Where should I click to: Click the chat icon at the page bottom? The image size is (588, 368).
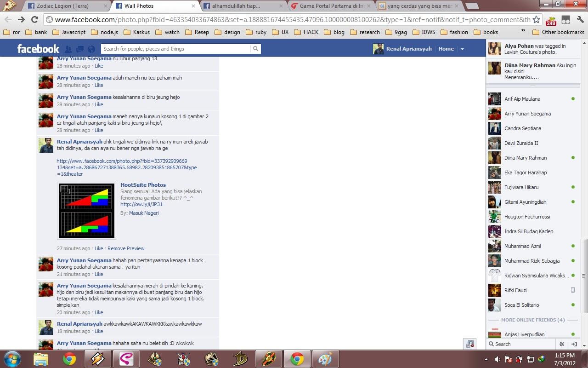point(469,344)
